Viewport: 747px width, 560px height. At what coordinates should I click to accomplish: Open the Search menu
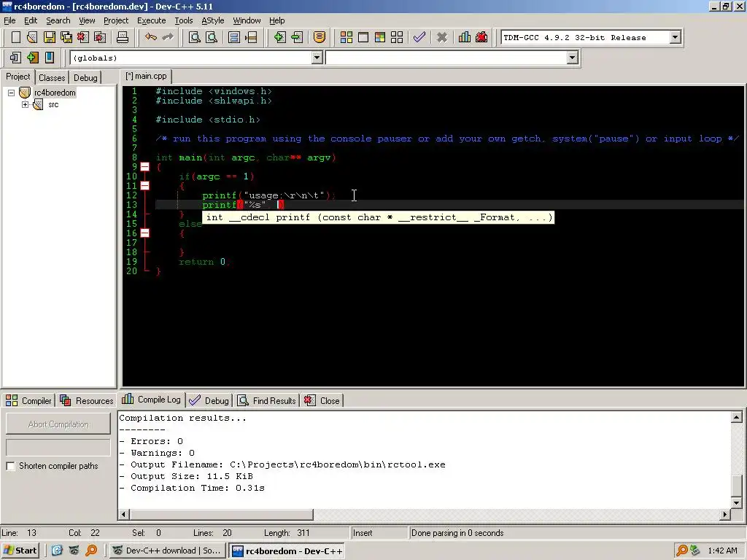pos(58,20)
